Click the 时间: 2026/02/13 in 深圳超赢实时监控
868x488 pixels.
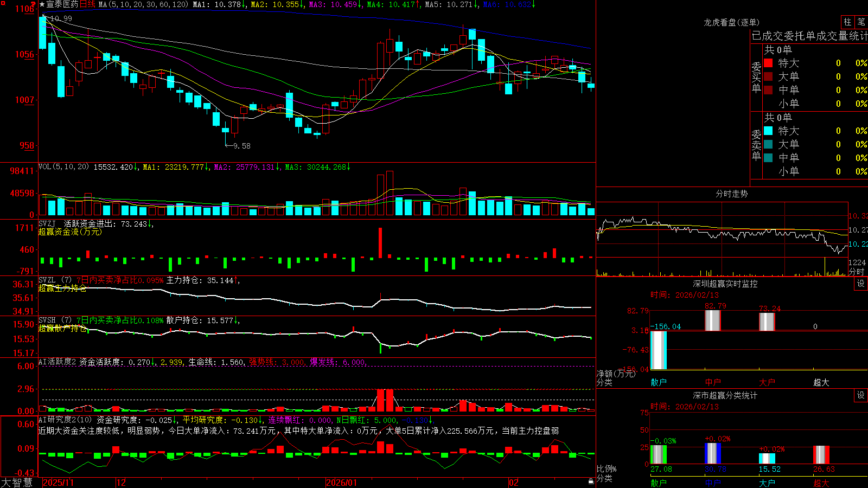pyautogui.click(x=685, y=295)
